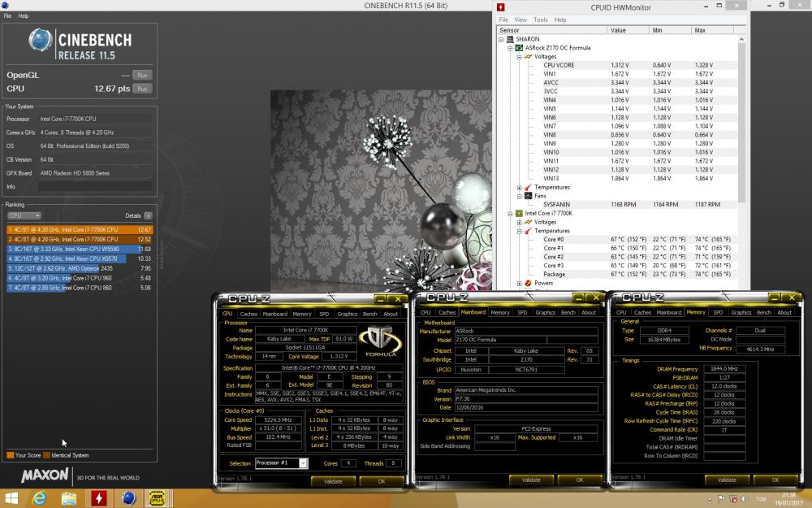
Task: Click the Z170 OC Formula model field
Action: 499,340
